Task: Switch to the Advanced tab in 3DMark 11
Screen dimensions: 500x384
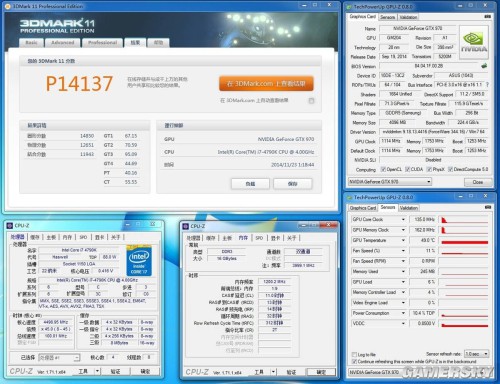Action: coord(63,43)
